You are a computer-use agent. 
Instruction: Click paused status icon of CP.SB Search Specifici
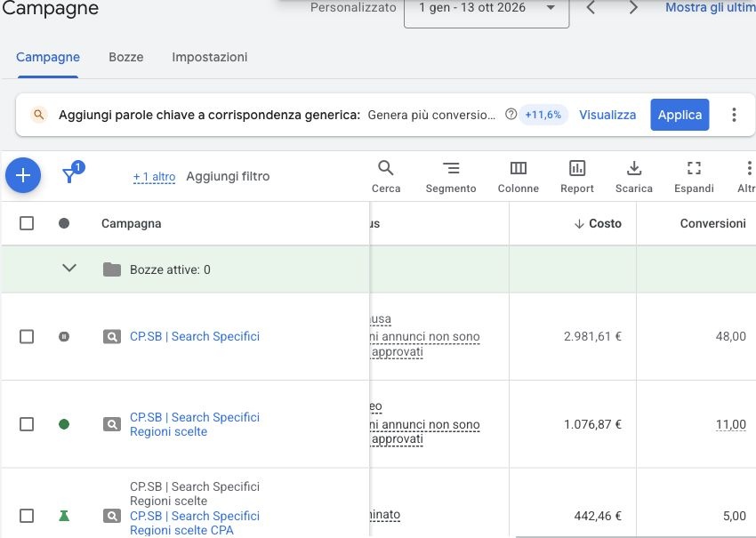(x=64, y=336)
